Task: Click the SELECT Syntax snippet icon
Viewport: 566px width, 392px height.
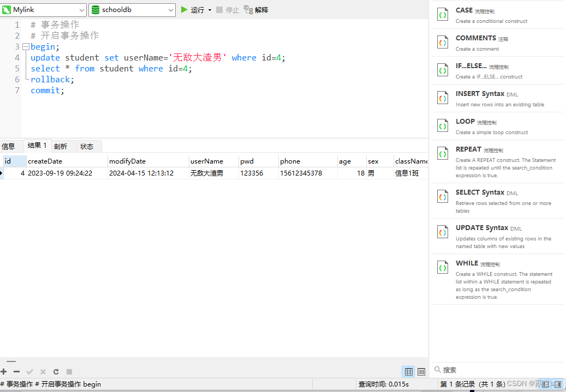Action: tap(442, 196)
